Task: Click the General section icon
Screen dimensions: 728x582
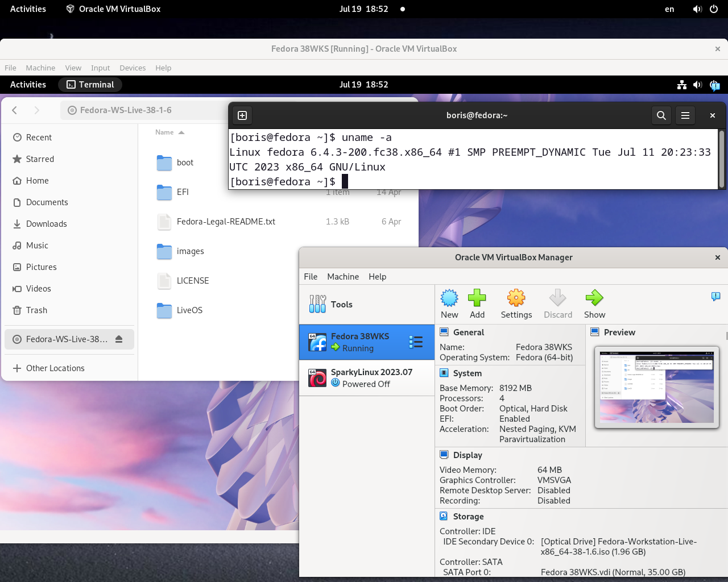Action: point(444,332)
